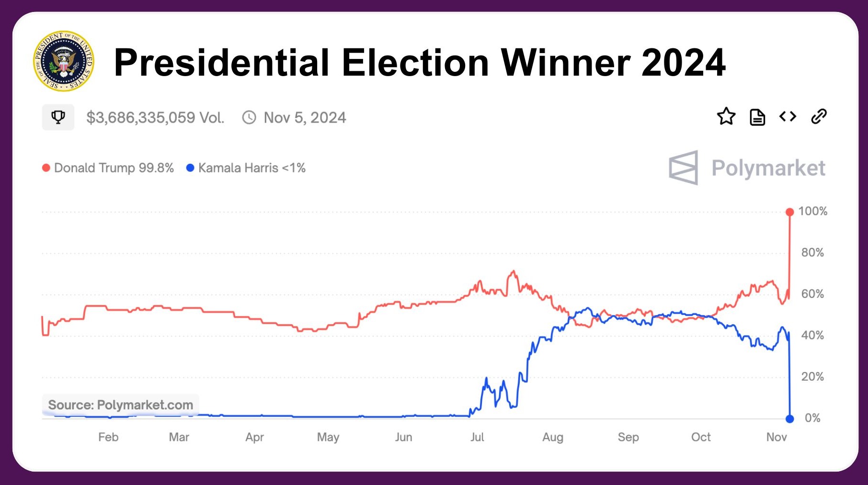Click the blue endpoint dot at 0%
The image size is (868, 485).
click(x=789, y=419)
